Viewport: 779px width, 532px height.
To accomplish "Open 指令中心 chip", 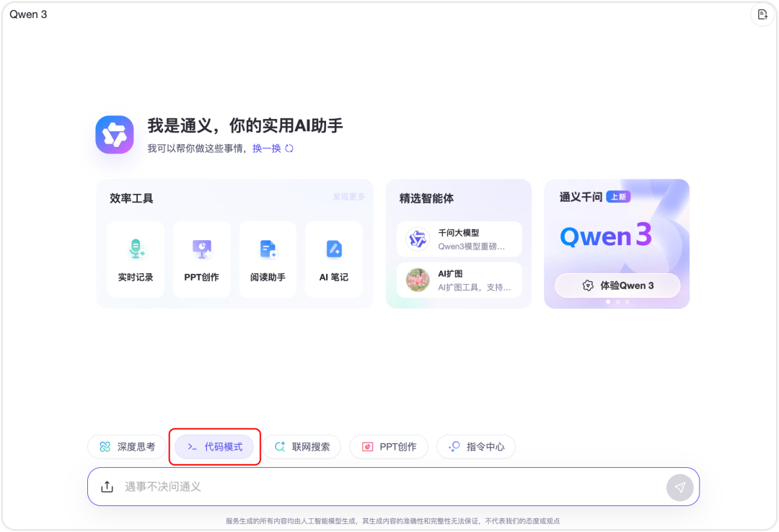I will [476, 446].
